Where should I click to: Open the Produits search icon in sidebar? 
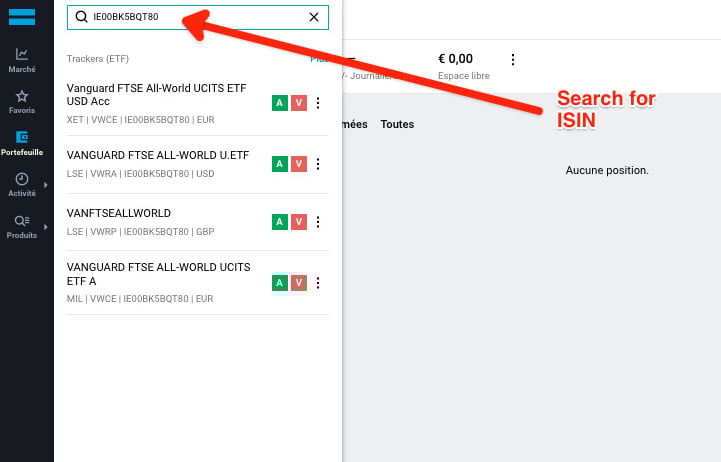(x=22, y=226)
